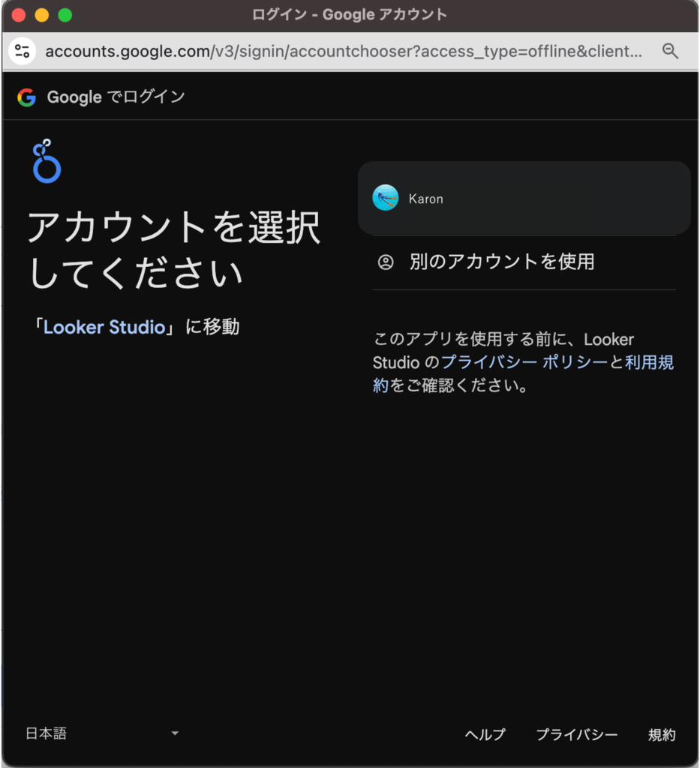Open the プライバシー ポリシー link
The width and height of the screenshot is (700, 768).
click(x=524, y=362)
